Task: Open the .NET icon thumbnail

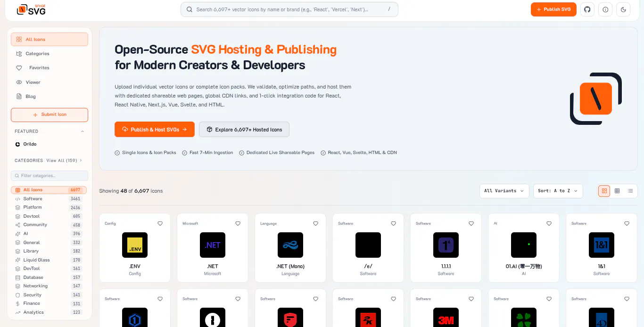Action: [x=213, y=245]
